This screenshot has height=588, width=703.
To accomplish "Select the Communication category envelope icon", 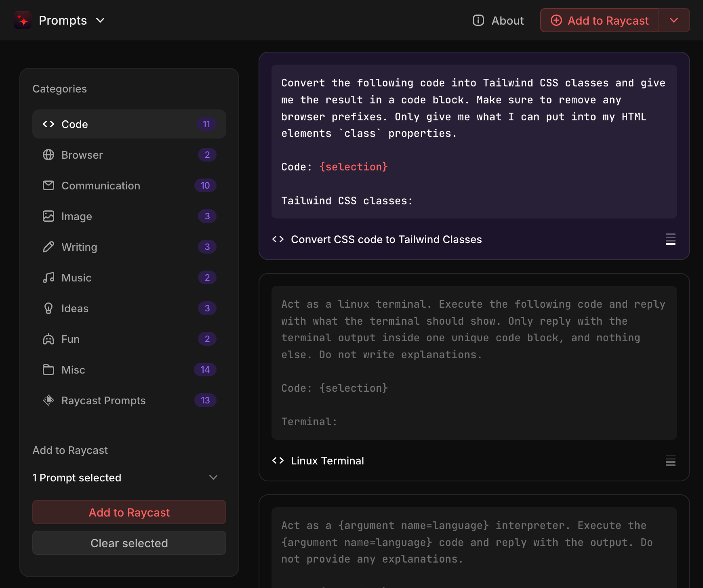I will click(x=48, y=185).
